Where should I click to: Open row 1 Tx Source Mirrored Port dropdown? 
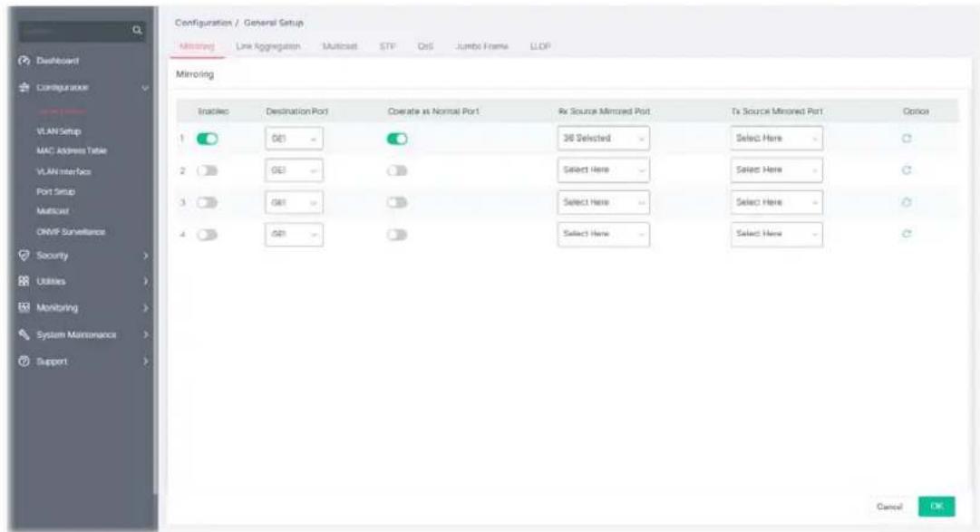coord(776,138)
